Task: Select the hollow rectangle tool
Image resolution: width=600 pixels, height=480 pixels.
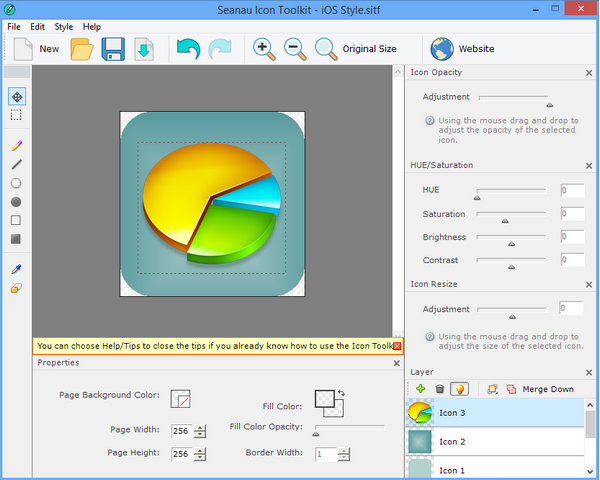Action: (16, 220)
